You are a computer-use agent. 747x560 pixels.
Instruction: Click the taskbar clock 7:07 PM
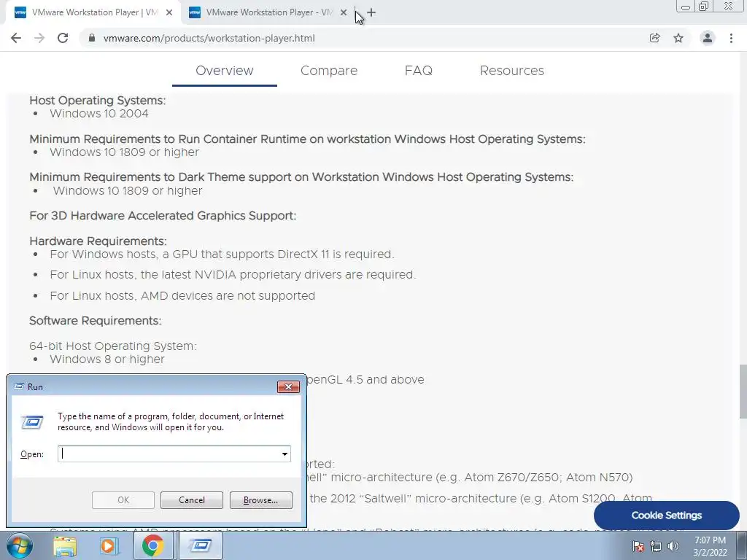(x=710, y=540)
